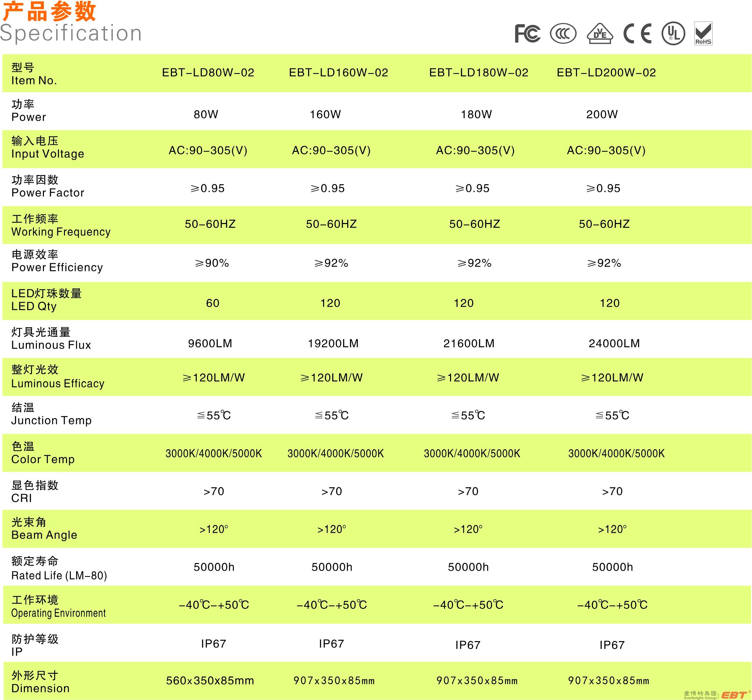The width and height of the screenshot is (752, 700).
Task: Click the VDE certification icon
Action: click(599, 34)
